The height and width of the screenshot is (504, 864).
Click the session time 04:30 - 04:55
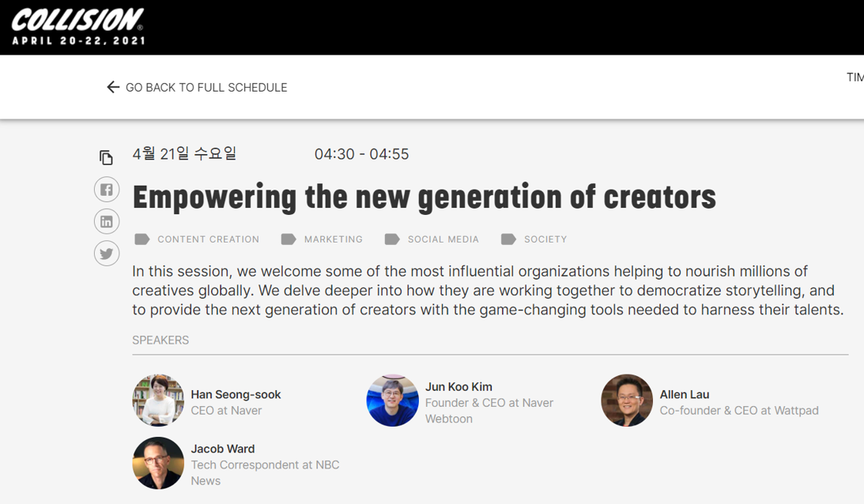pyautogui.click(x=361, y=154)
